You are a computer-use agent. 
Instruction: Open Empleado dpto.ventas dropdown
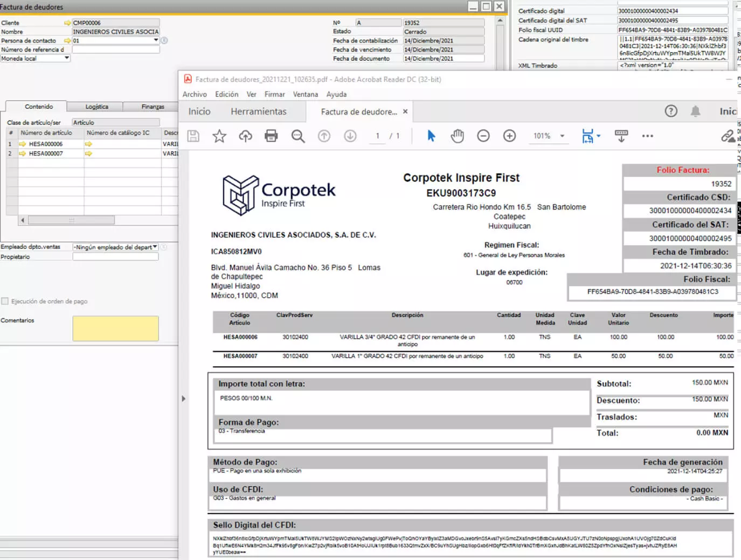click(x=155, y=247)
